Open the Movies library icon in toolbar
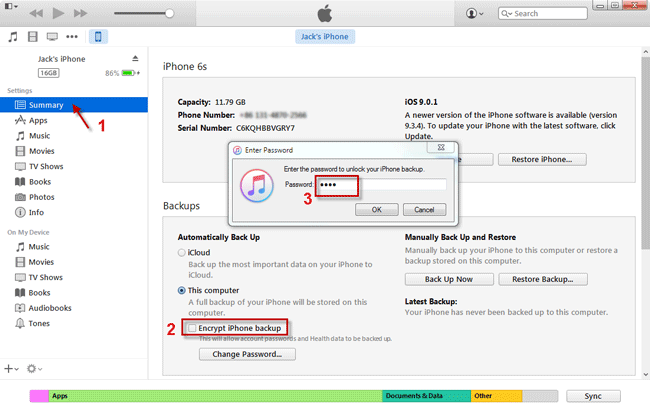The image size is (650, 412). point(32,36)
